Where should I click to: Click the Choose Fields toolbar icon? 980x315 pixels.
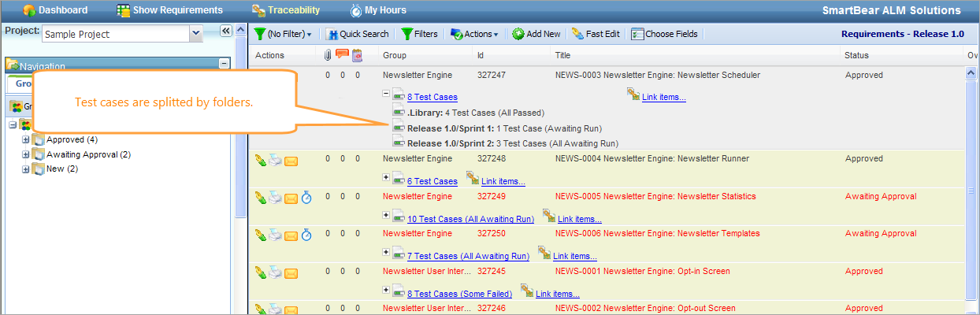[637, 34]
